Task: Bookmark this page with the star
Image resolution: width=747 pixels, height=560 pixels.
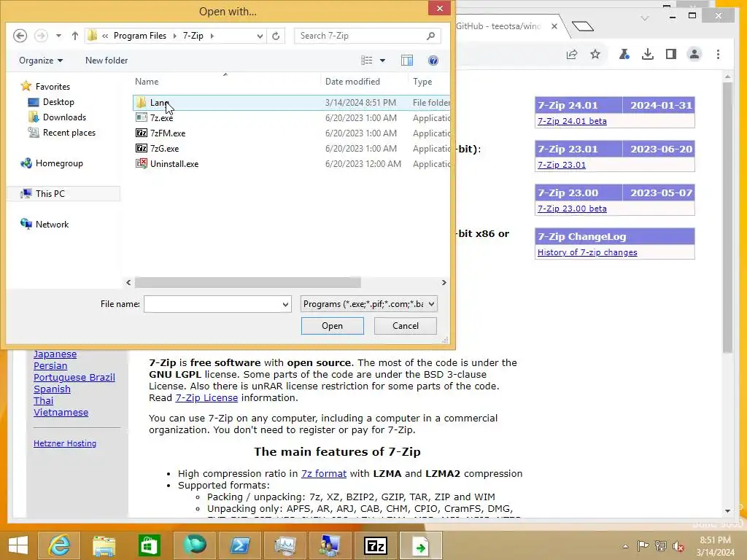Action: (595, 54)
